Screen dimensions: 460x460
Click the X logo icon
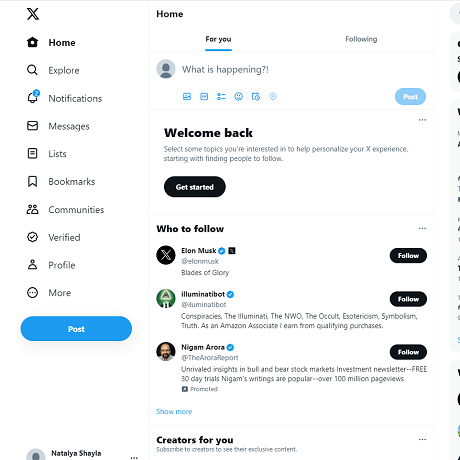point(33,14)
